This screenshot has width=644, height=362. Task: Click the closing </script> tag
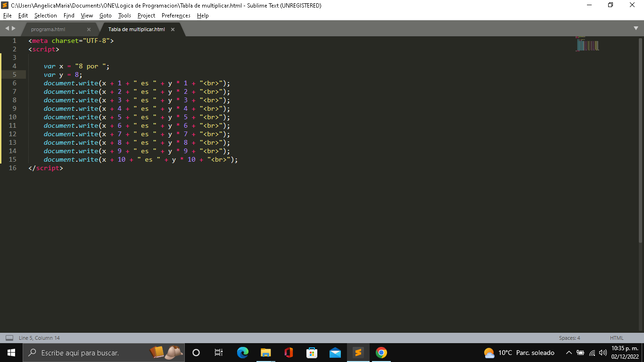[46, 168]
